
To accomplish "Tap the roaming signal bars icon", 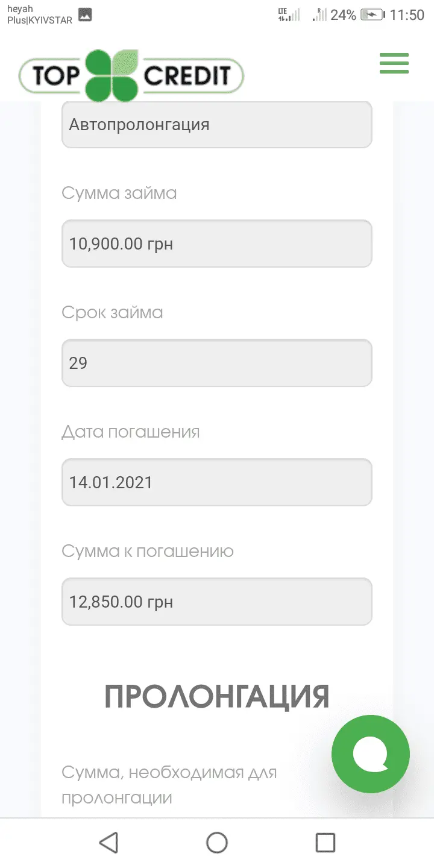I will [x=319, y=14].
